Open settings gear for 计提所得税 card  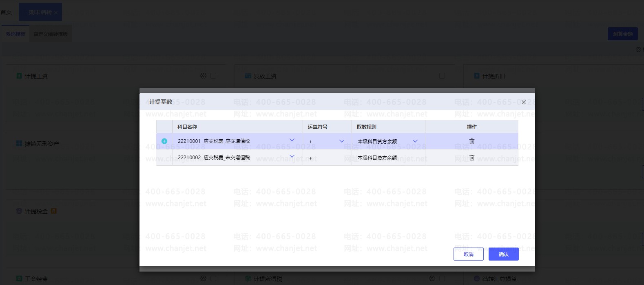click(x=432, y=278)
